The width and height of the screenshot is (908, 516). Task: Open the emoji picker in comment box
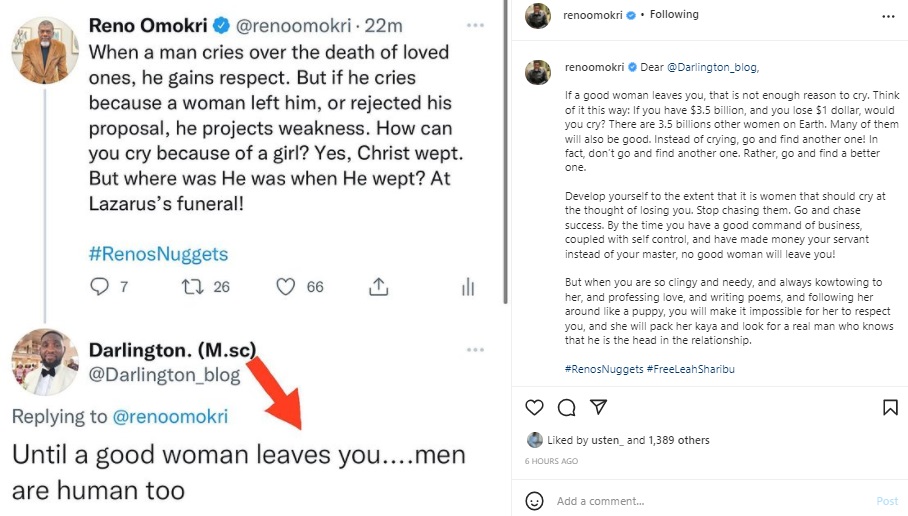[x=535, y=500]
